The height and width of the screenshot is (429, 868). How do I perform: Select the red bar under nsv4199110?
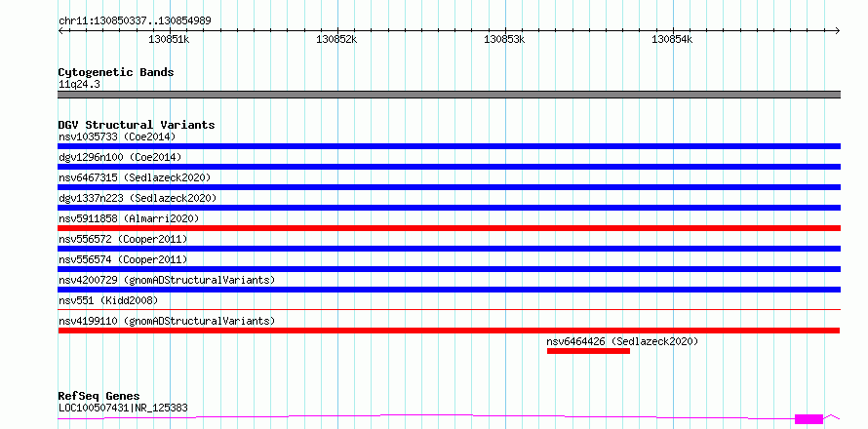coord(449,331)
